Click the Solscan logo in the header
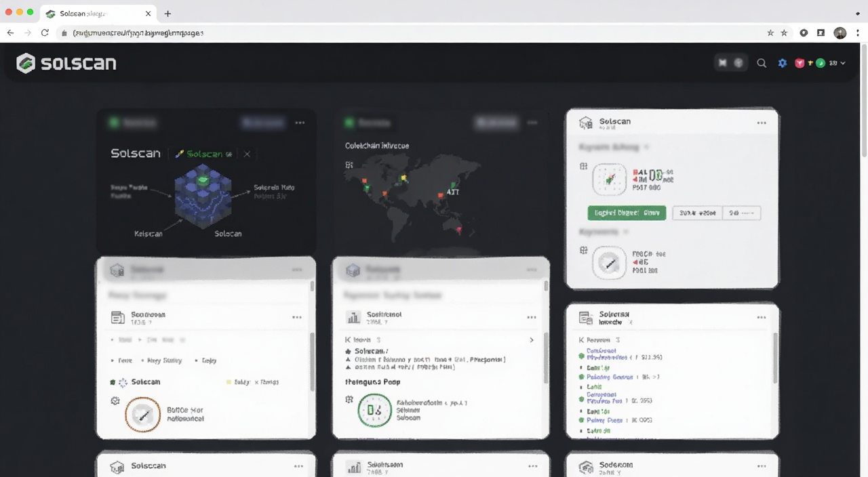The width and height of the screenshot is (868, 477). (66, 63)
